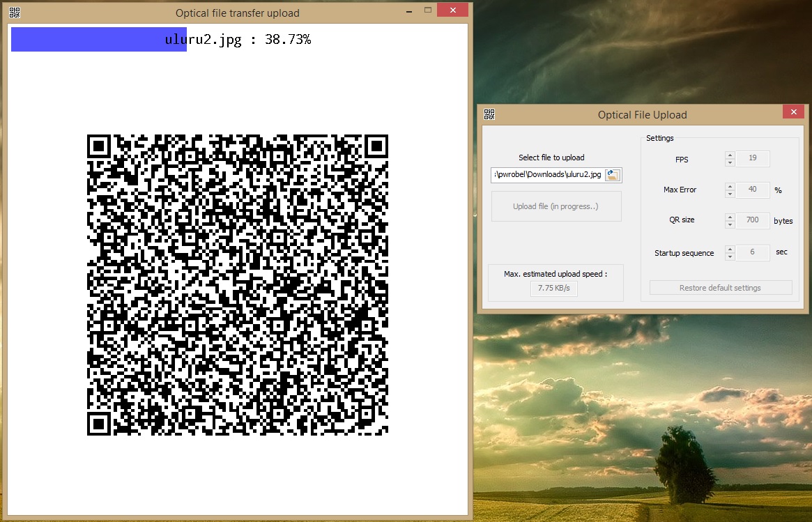Image resolution: width=812 pixels, height=522 pixels.
Task: Click the Startup sequence field showing 6
Action: click(753, 253)
